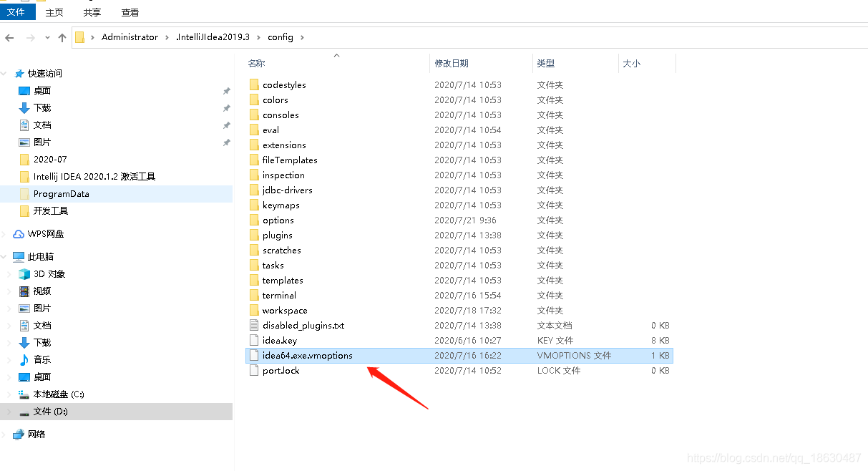
Task: Select 快速访问 in navigation pane
Action: coord(44,73)
